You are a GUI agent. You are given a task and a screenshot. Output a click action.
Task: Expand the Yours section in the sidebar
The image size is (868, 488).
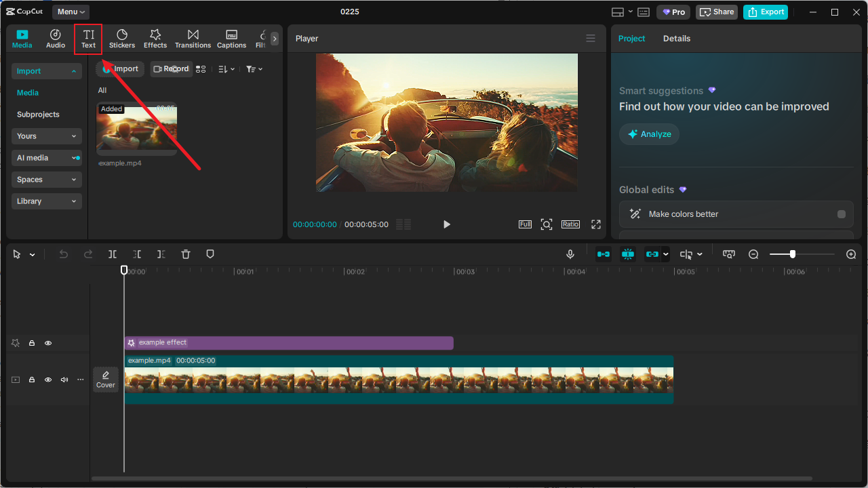[46, 136]
